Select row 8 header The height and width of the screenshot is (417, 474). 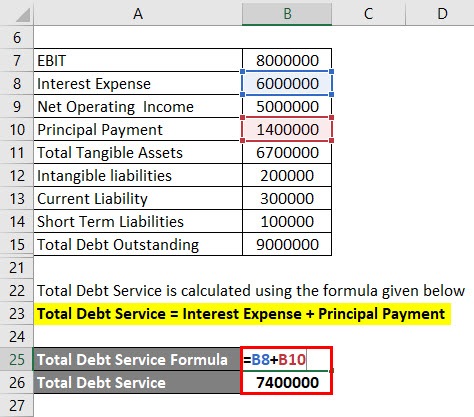(x=17, y=83)
